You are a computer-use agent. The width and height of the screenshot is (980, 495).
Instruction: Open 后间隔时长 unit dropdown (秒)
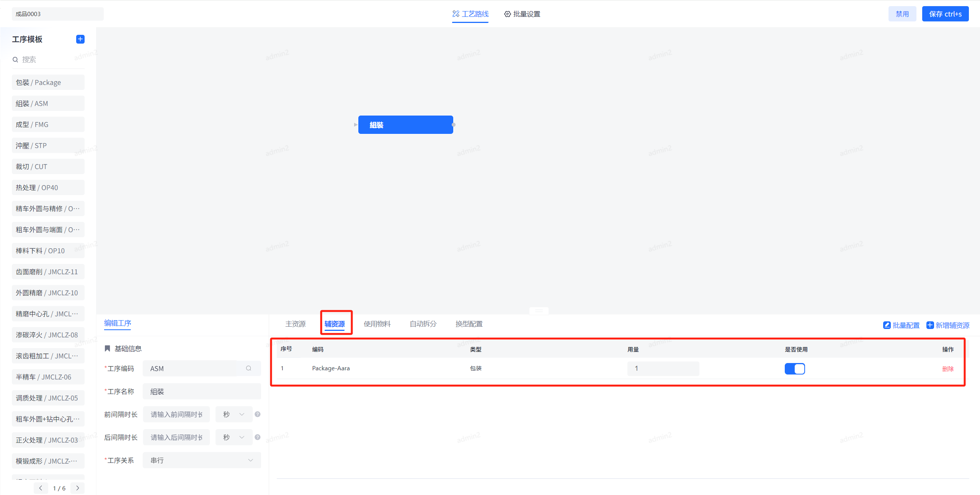234,437
